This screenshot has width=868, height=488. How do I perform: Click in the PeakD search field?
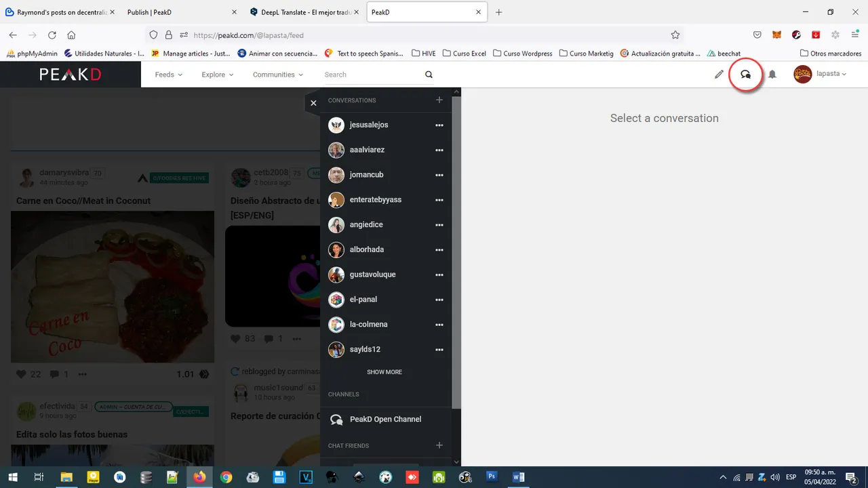[x=373, y=75]
